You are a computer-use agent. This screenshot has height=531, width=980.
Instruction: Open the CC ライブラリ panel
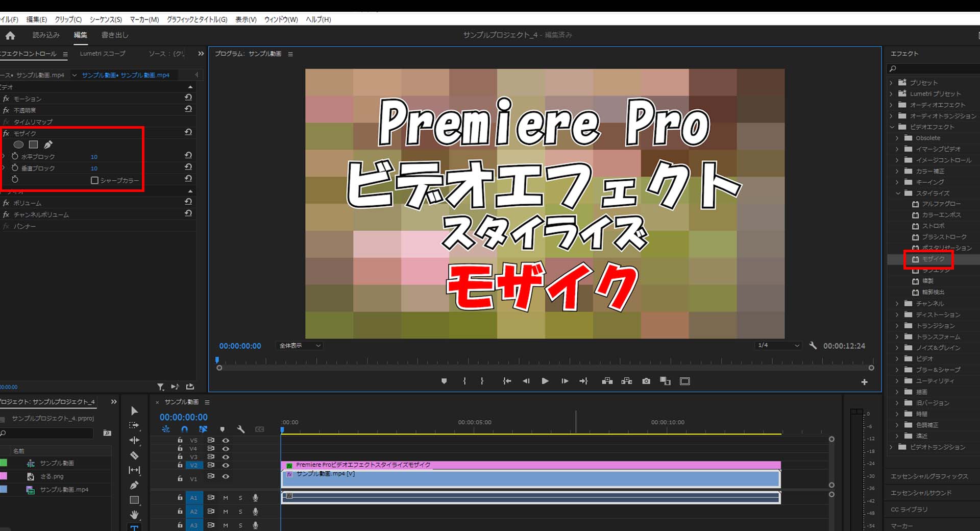pyautogui.click(x=909, y=510)
